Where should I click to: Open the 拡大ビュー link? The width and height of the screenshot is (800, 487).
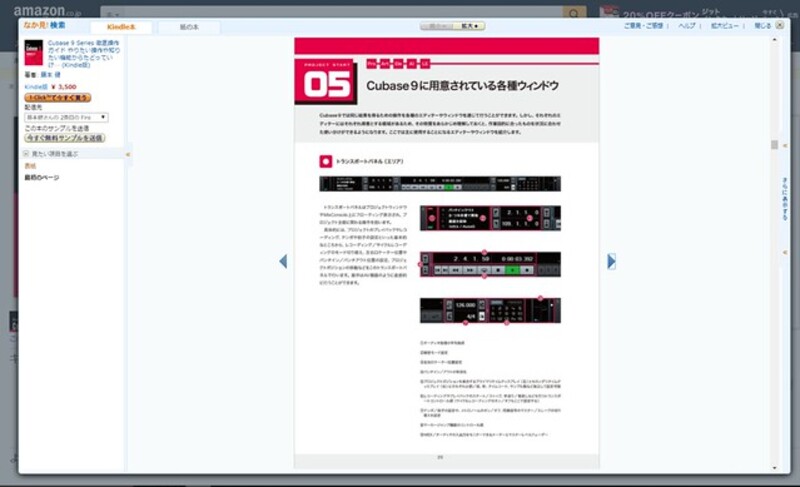(724, 25)
